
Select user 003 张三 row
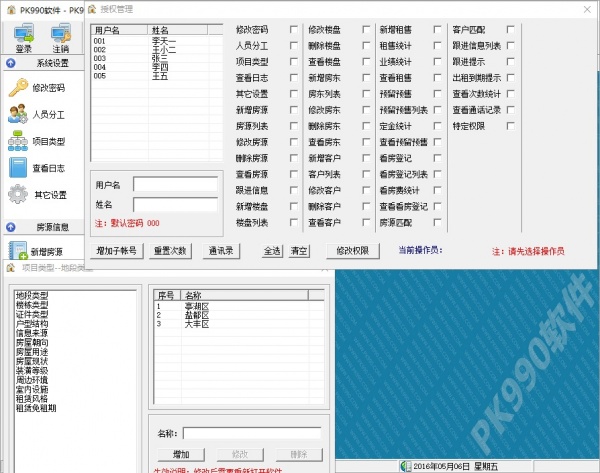[x=157, y=59]
